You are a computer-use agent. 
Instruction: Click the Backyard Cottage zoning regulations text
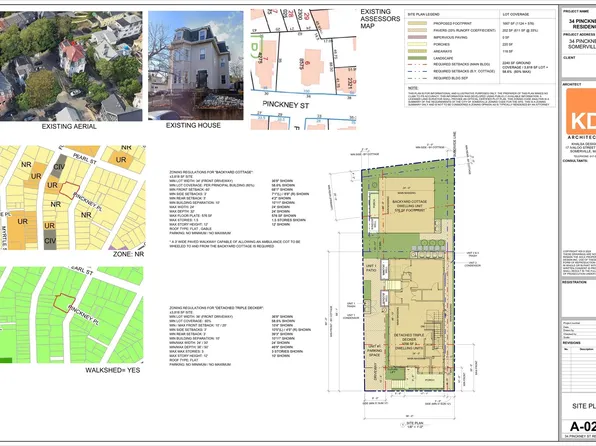(239, 209)
